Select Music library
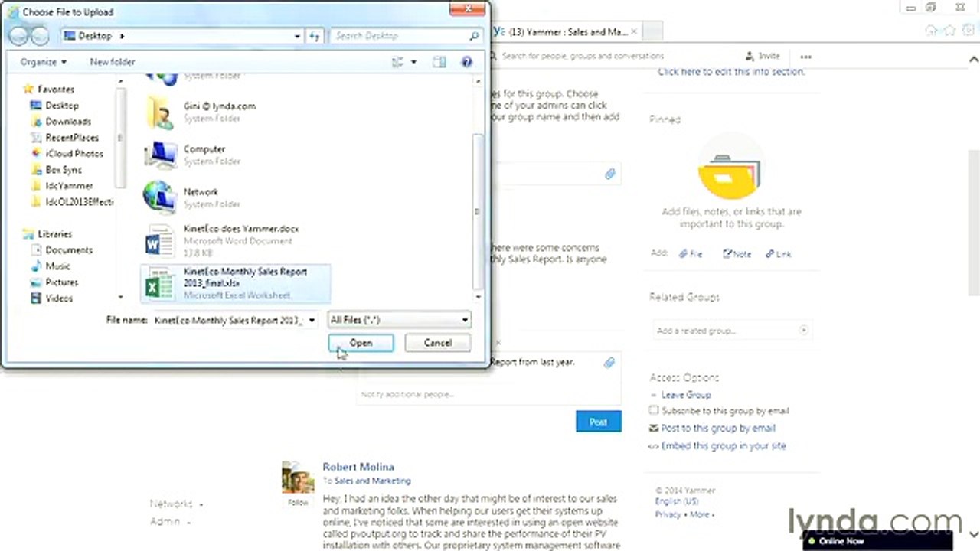 click(x=57, y=266)
